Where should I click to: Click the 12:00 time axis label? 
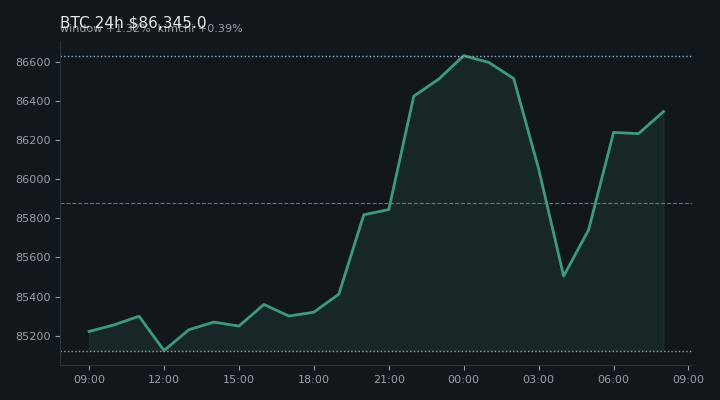pos(164,379)
